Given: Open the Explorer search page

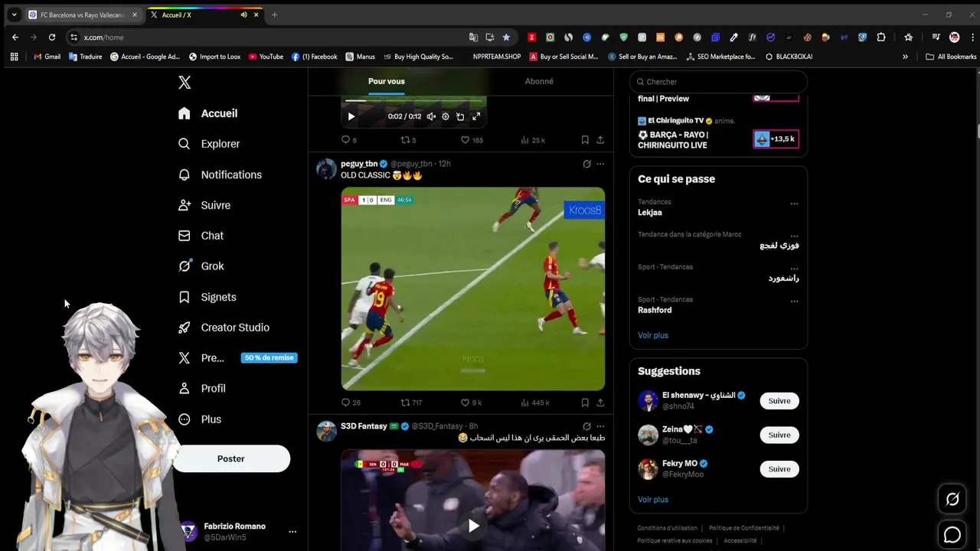Looking at the screenshot, I should pos(209,144).
